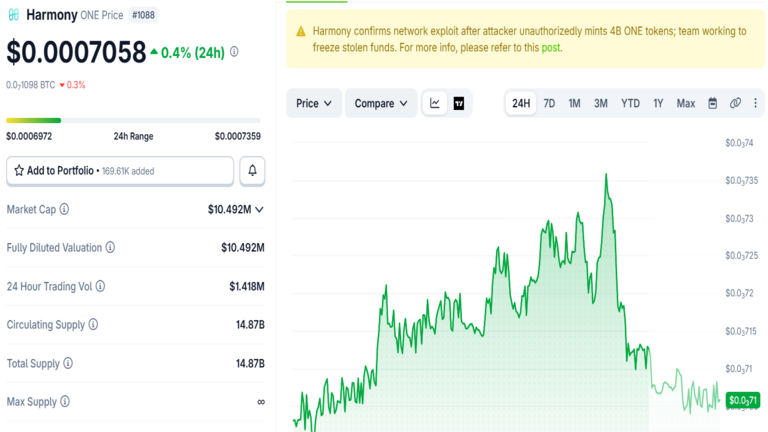Select the 7D time range tab
768x432 pixels.
tap(549, 103)
